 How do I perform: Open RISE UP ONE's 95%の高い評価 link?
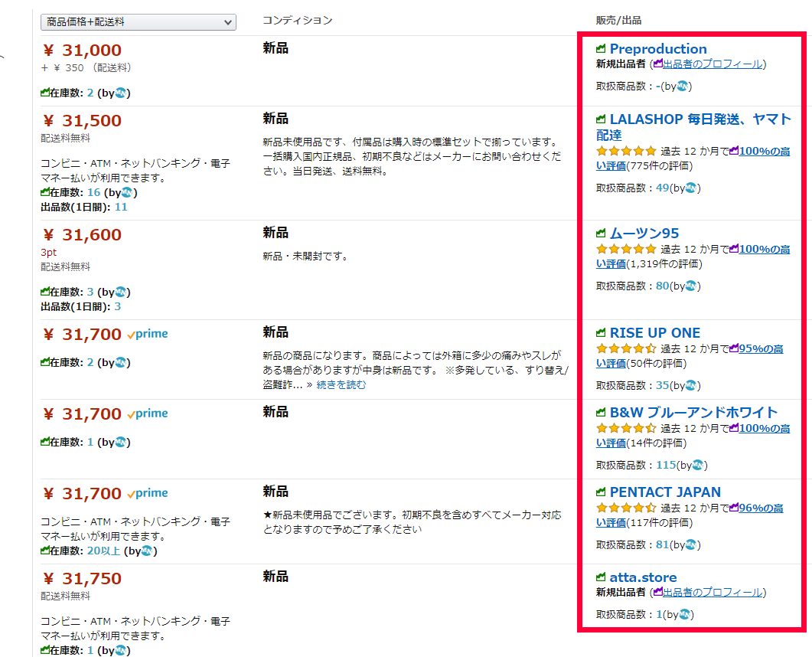pos(760,348)
